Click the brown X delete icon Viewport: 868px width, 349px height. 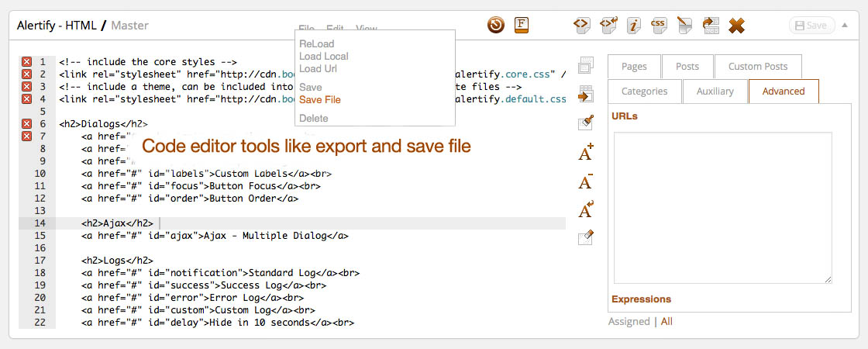pos(737,26)
